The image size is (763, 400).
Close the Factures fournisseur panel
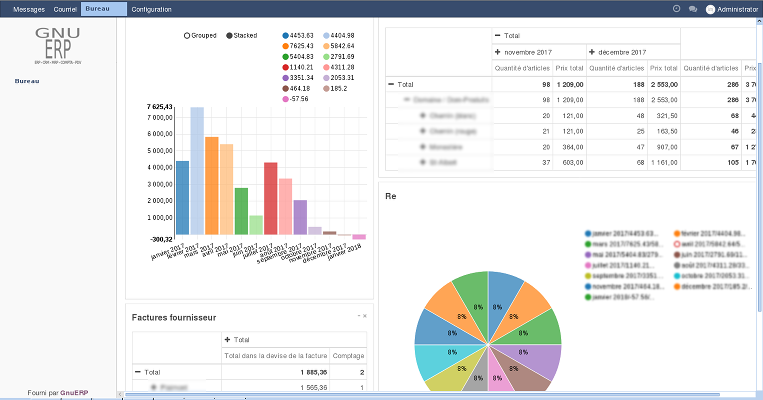pyautogui.click(x=364, y=316)
